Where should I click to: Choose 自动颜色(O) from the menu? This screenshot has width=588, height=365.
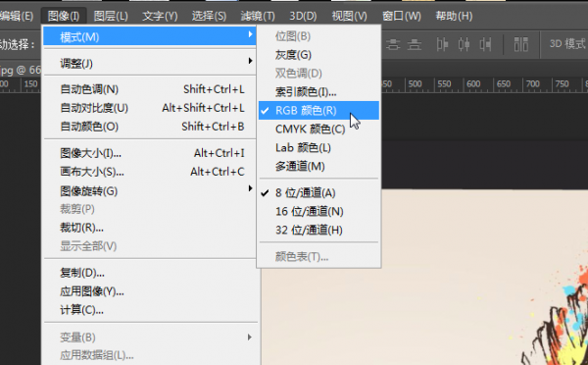coord(150,127)
